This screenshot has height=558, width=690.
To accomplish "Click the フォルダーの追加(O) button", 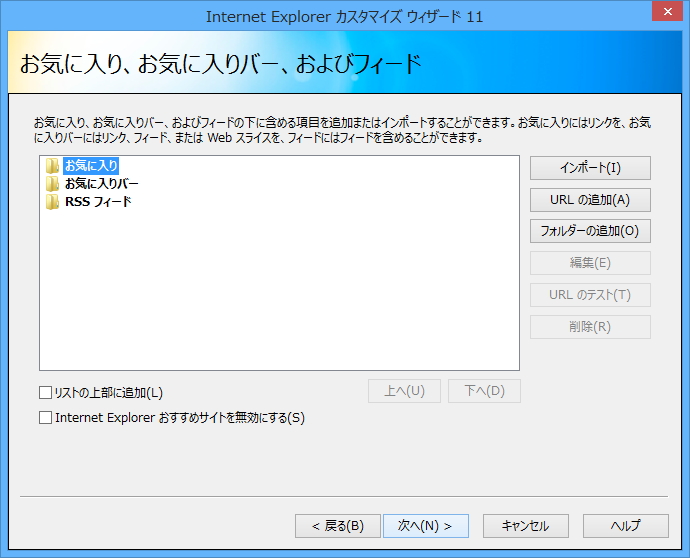I will pos(590,231).
